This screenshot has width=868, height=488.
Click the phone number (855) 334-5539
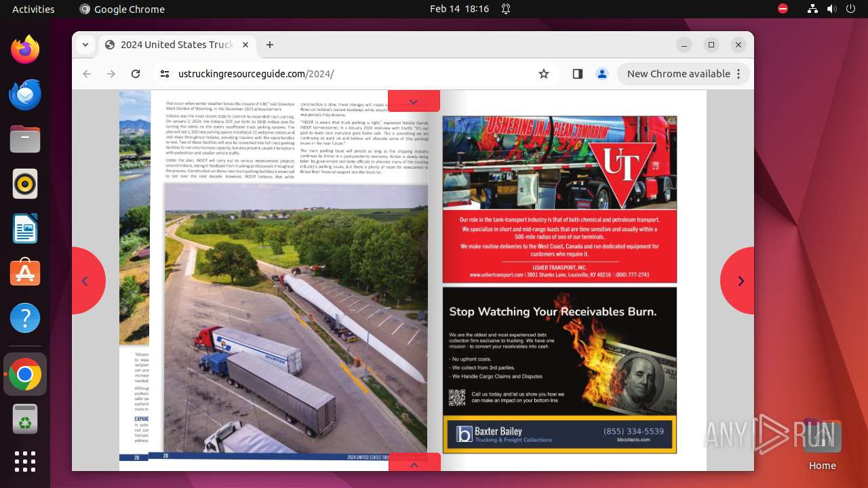(x=633, y=431)
